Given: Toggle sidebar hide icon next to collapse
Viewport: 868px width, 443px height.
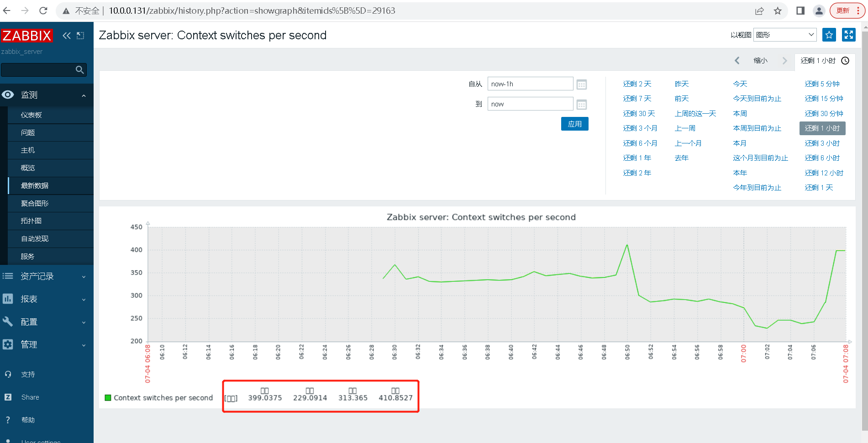Looking at the screenshot, I should click(x=80, y=36).
